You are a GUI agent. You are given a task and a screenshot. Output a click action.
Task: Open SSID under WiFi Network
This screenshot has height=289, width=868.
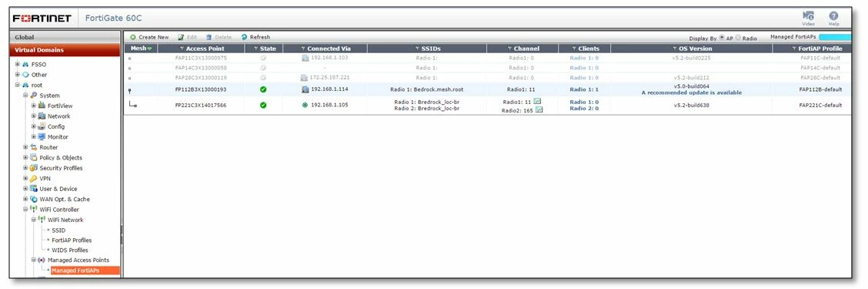(x=58, y=230)
